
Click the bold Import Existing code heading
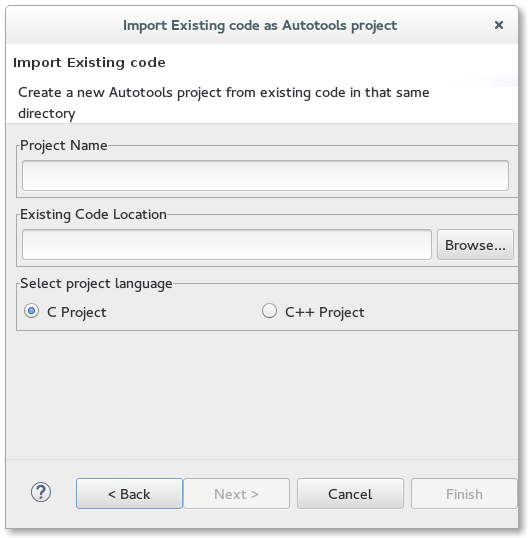tap(89, 63)
